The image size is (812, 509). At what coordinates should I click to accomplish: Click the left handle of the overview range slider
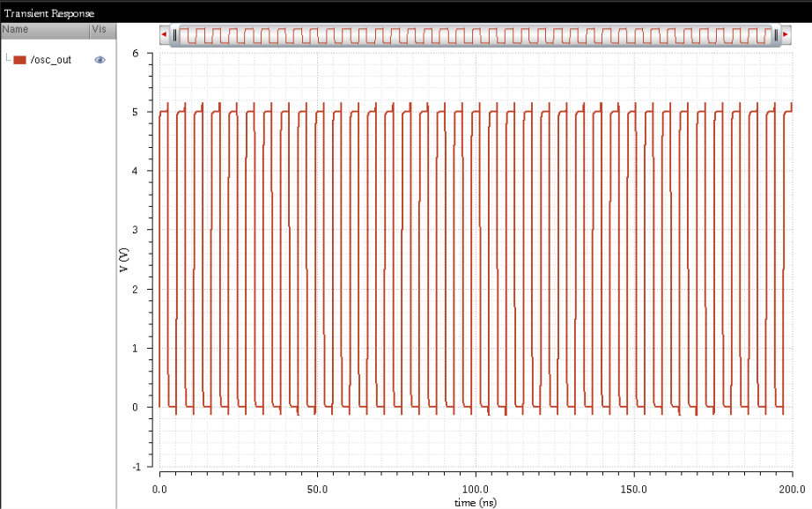coord(174,35)
